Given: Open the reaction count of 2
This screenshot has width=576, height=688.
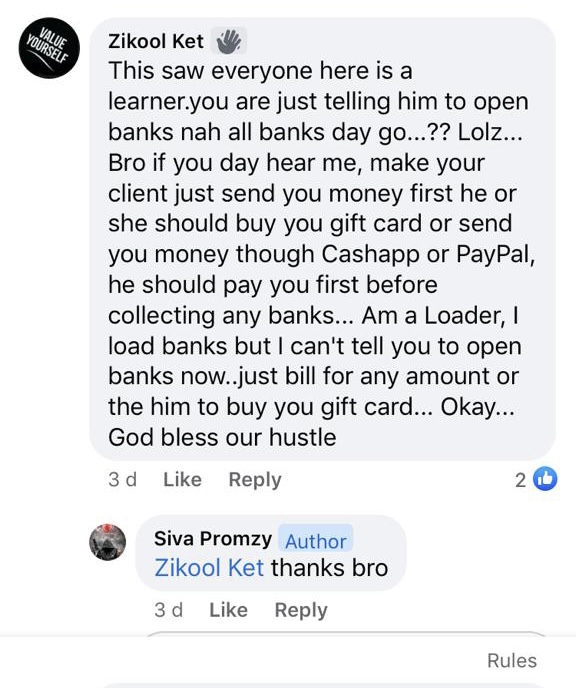Looking at the screenshot, I should click(x=520, y=480).
